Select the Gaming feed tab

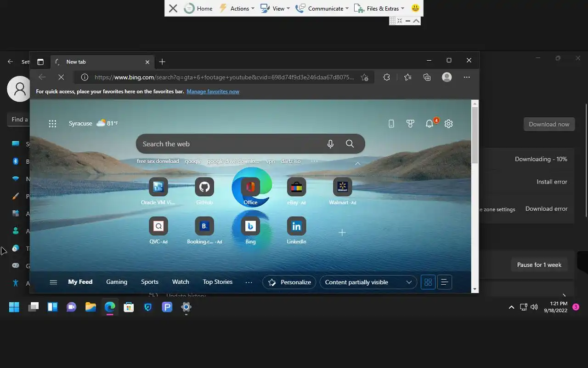[117, 282]
